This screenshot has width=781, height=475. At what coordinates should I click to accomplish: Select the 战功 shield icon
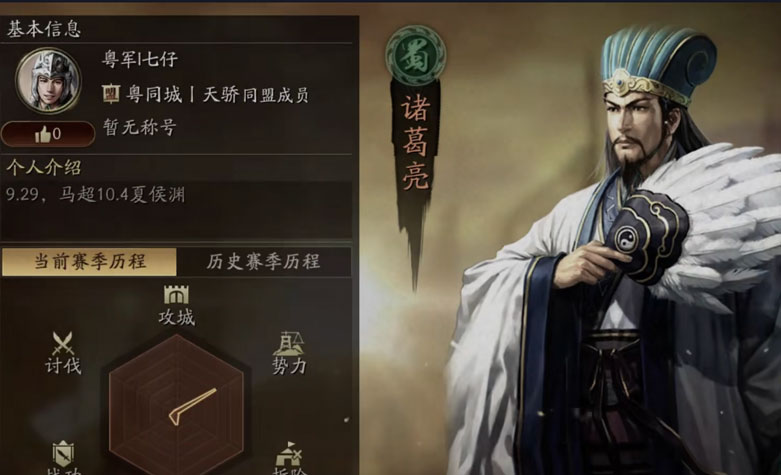click(x=63, y=454)
